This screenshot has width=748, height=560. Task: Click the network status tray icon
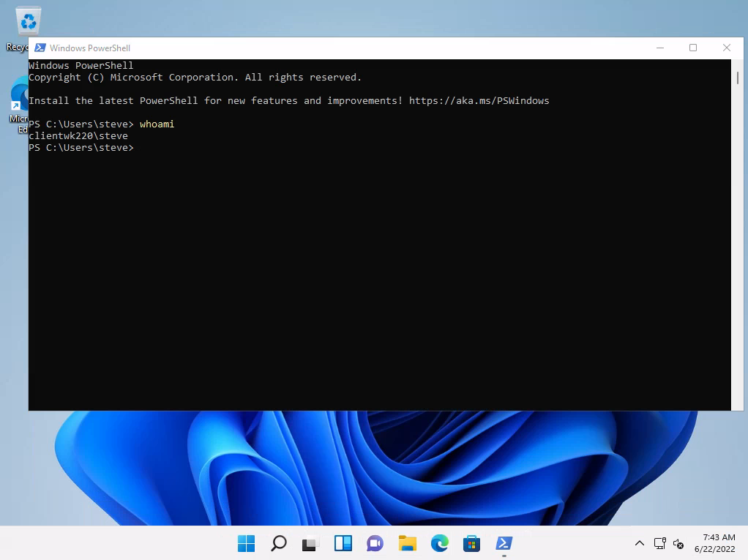[x=659, y=543]
